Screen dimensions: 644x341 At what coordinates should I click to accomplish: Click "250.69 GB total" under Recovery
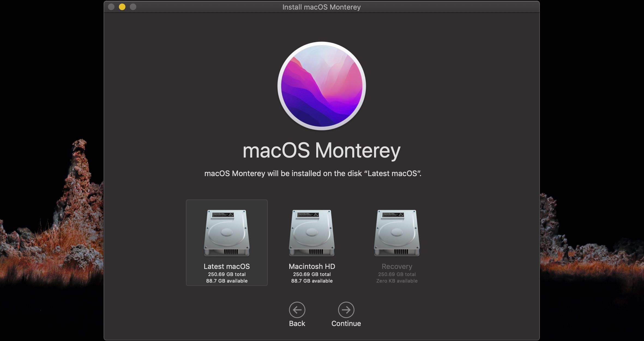[397, 274]
